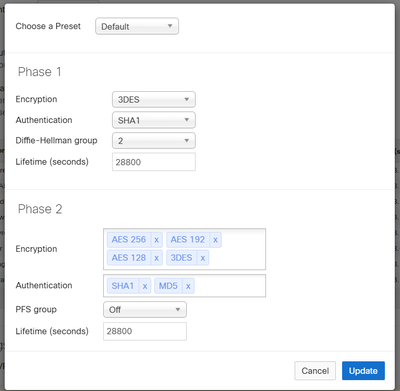
Task: Click the AES 256 tag label
Action: 129,240
